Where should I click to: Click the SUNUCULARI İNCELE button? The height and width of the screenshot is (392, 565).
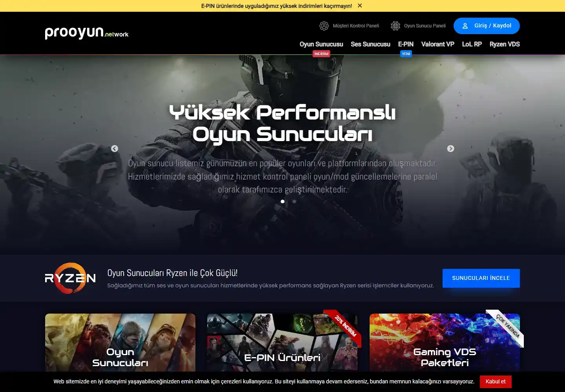(481, 278)
